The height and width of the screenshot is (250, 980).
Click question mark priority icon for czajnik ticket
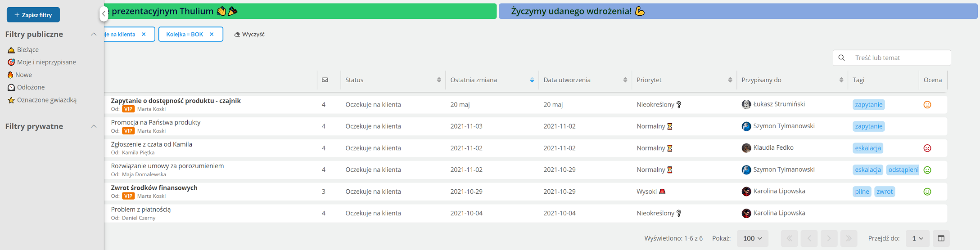[679, 105]
